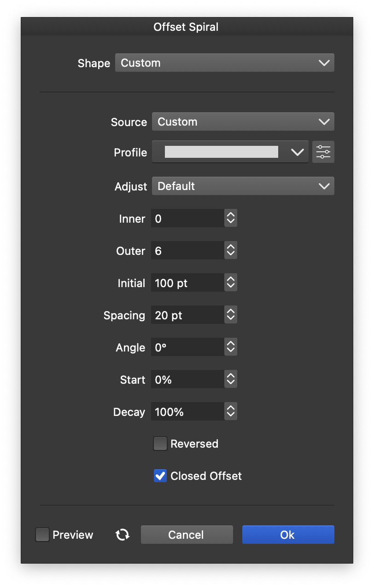Enable the Preview checkbox
The height and width of the screenshot is (588, 374).
tap(42, 535)
